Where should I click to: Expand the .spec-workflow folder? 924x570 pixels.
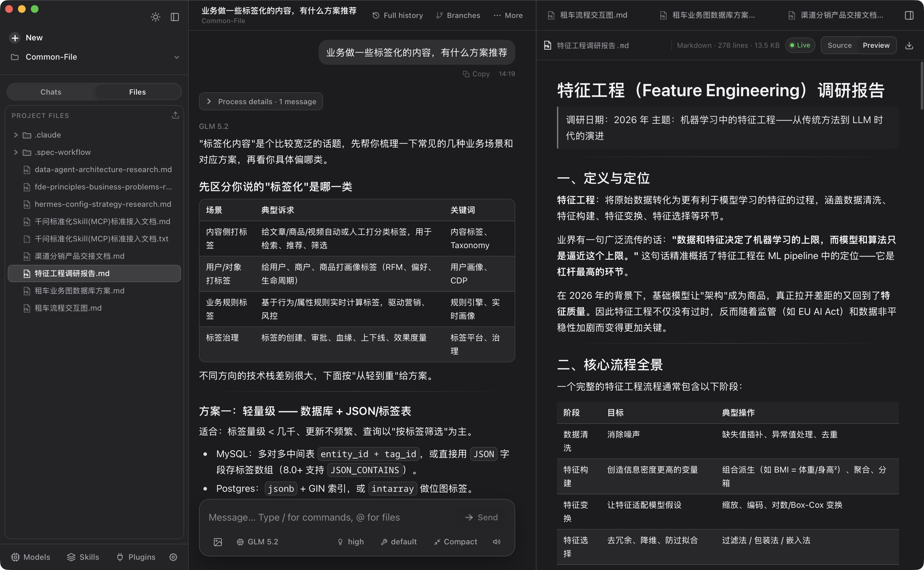[x=16, y=152]
